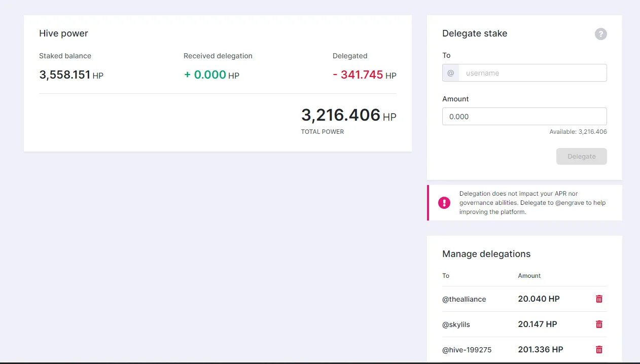Select the @thealliance delegation entry
This screenshot has width=640, height=364.
[x=464, y=299]
